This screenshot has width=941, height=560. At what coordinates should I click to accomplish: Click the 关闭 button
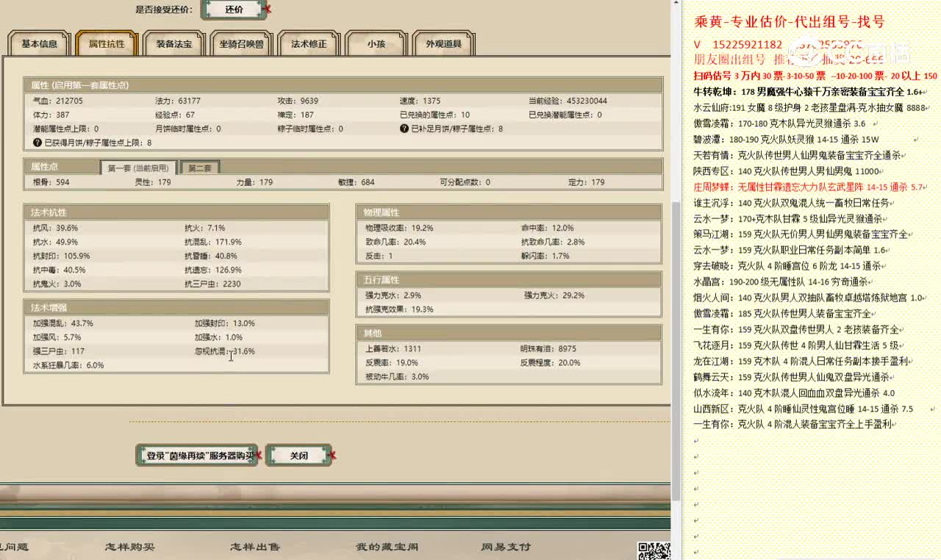298,456
